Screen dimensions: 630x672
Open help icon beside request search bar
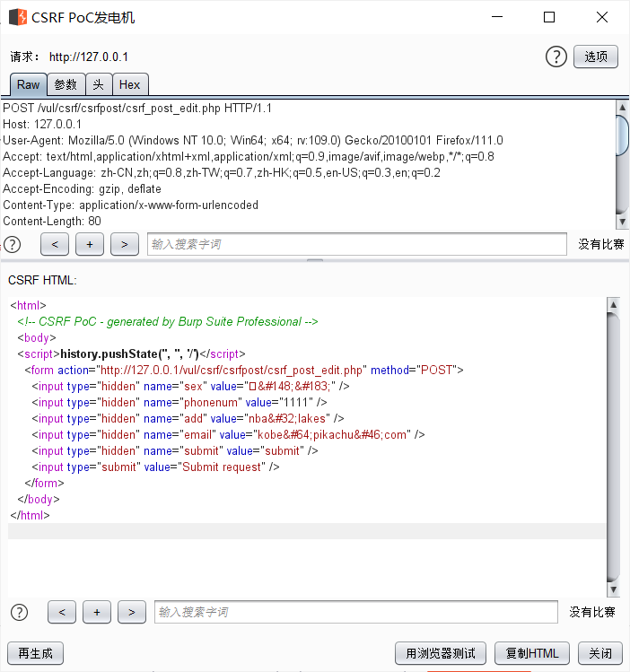[x=13, y=244]
